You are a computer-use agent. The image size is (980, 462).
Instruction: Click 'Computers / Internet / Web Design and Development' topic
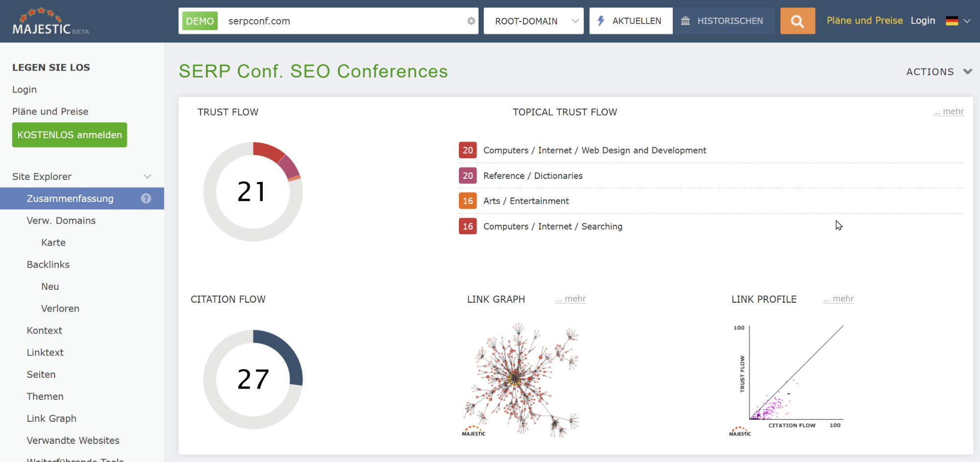(595, 150)
